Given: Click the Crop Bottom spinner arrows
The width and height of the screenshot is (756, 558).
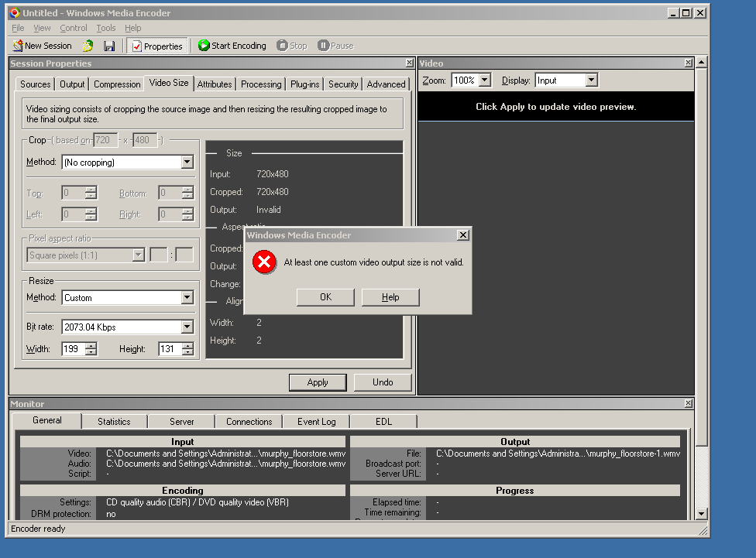Looking at the screenshot, I should coord(187,193).
